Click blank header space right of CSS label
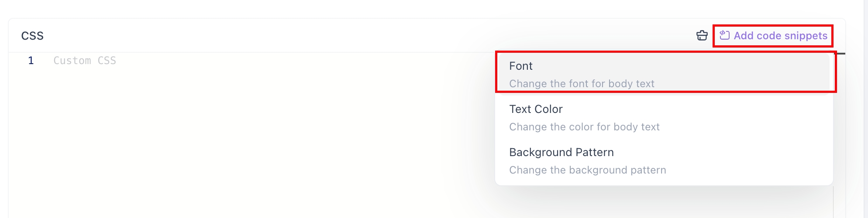This screenshot has width=868, height=218. point(349,36)
